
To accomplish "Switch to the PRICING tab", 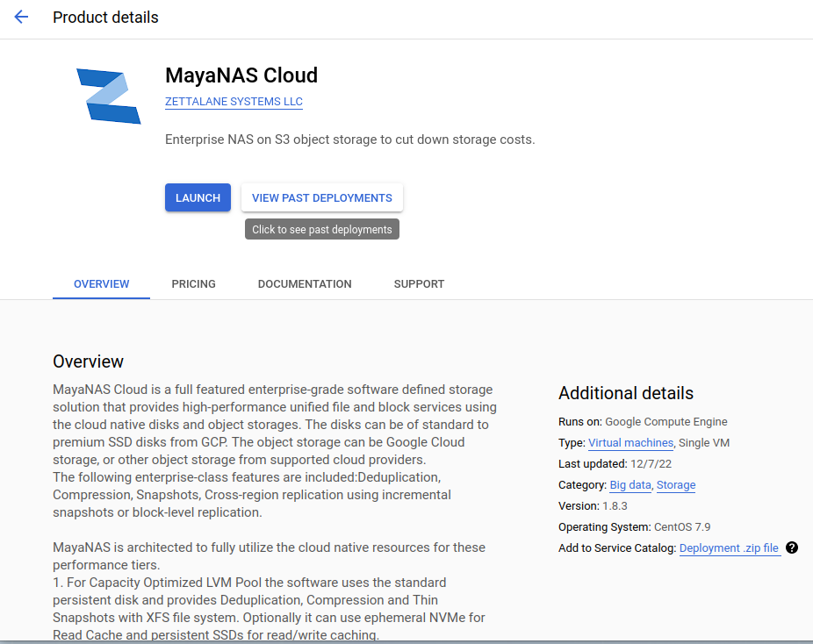I will [193, 284].
